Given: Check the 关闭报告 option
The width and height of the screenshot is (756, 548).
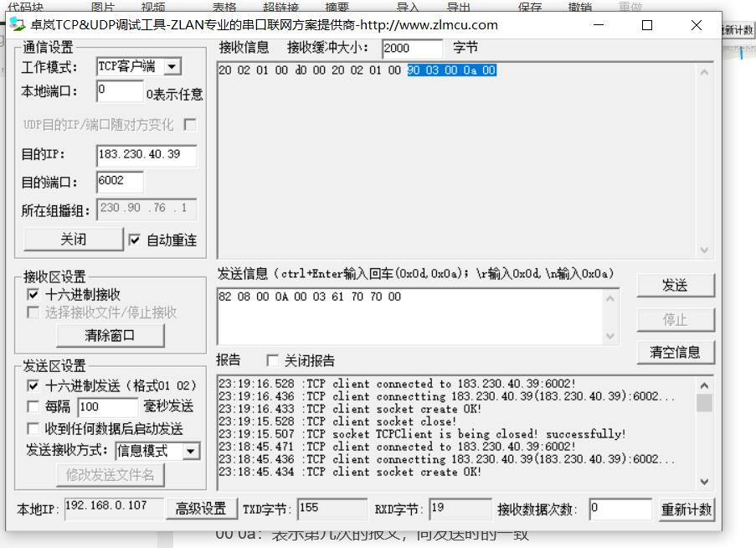Looking at the screenshot, I should [x=272, y=360].
